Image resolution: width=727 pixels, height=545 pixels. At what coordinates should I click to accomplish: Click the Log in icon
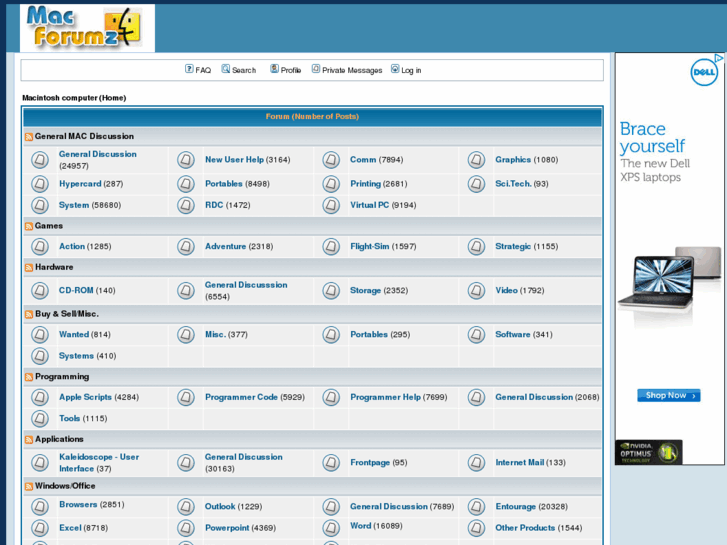point(395,69)
